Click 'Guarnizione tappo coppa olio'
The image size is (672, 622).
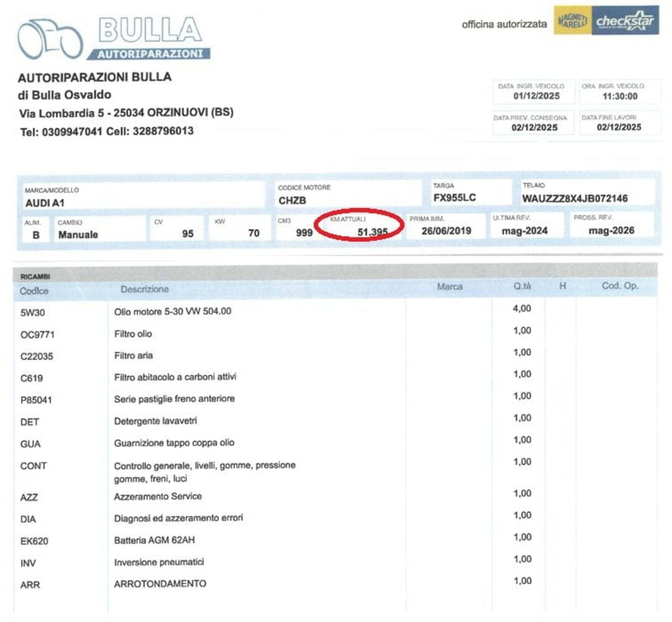174,443
